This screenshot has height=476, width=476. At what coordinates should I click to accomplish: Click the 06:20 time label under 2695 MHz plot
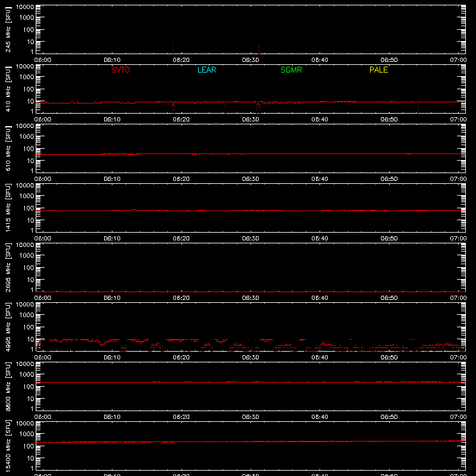[181, 298]
